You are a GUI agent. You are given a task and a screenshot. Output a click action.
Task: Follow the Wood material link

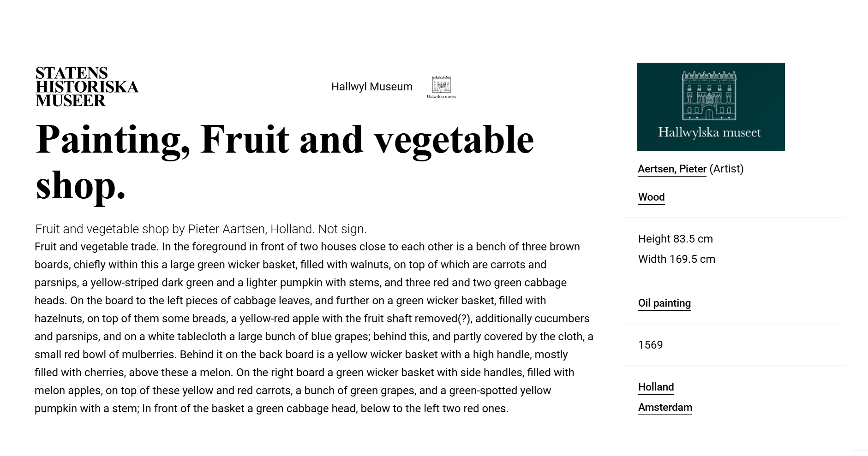(x=651, y=197)
